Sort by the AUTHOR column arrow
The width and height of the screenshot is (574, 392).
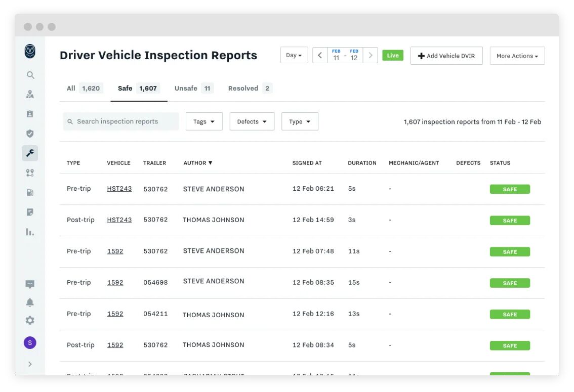point(210,163)
